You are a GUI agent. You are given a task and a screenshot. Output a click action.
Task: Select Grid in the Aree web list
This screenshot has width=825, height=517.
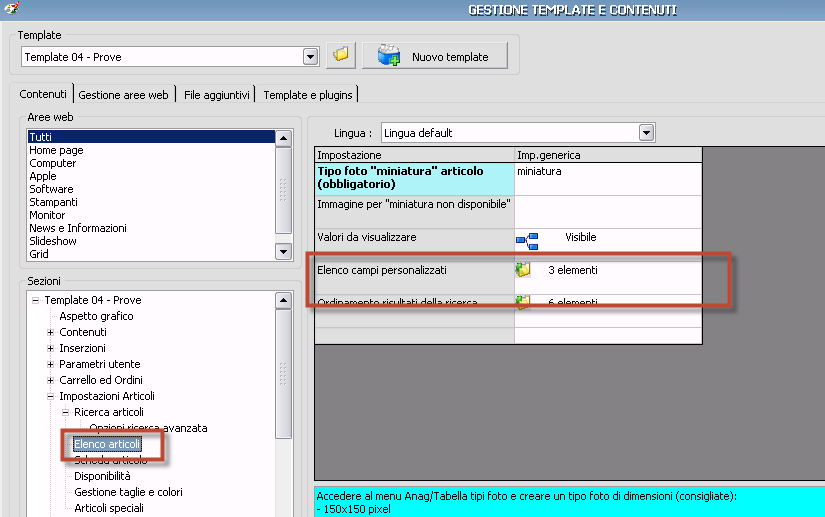pyautogui.click(x=38, y=254)
